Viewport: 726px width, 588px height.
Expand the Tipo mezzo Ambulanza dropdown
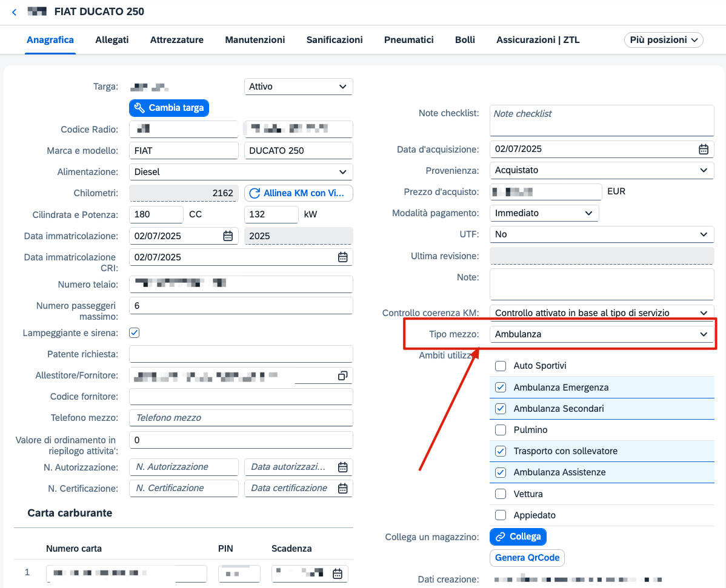click(601, 334)
